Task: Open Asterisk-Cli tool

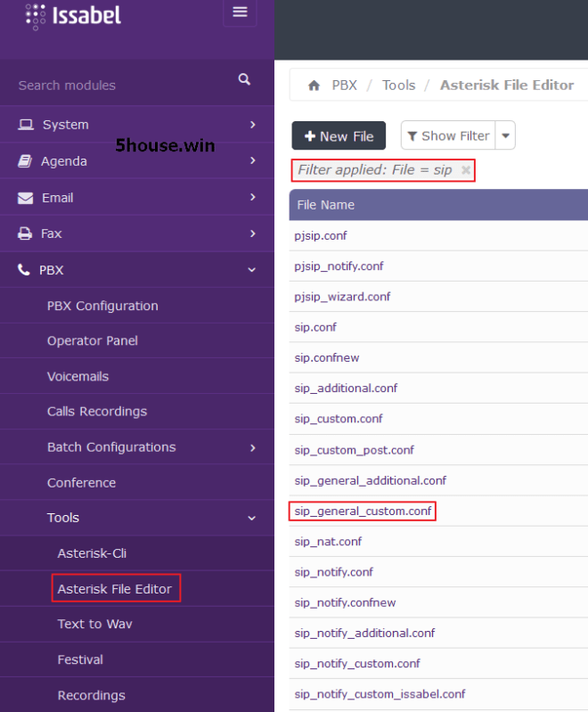Action: tap(92, 553)
